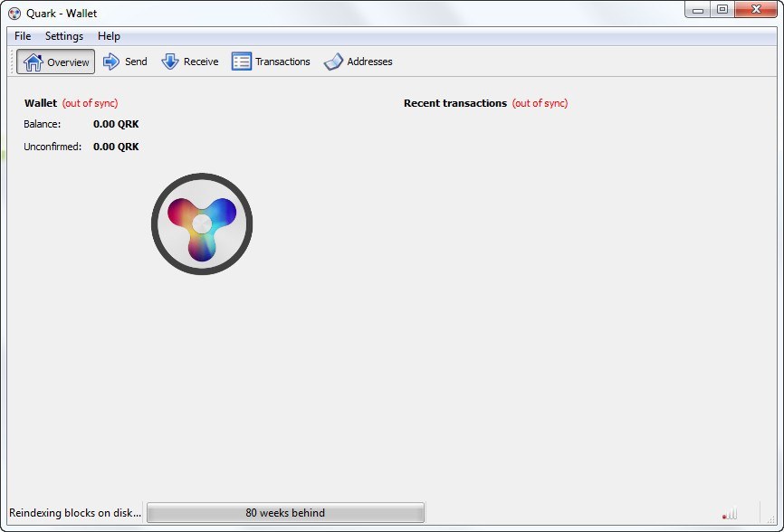
Task: Click the Addresses book icon
Action: pos(333,62)
